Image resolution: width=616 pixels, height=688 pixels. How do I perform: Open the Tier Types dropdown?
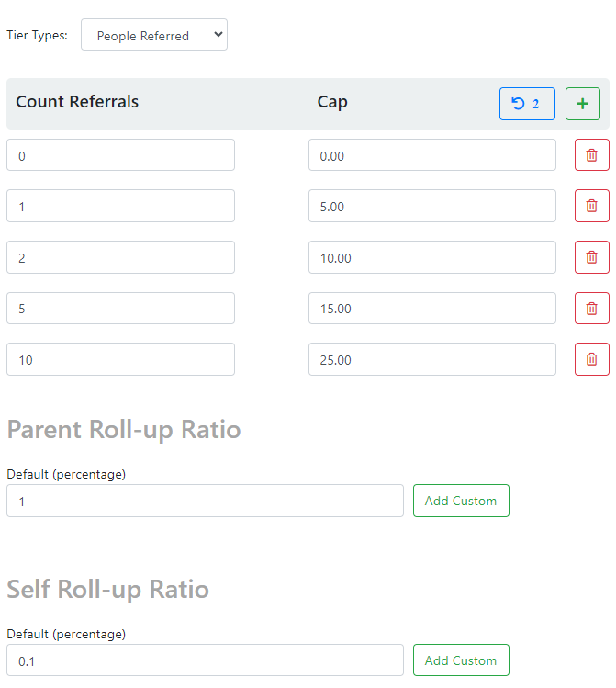click(154, 36)
